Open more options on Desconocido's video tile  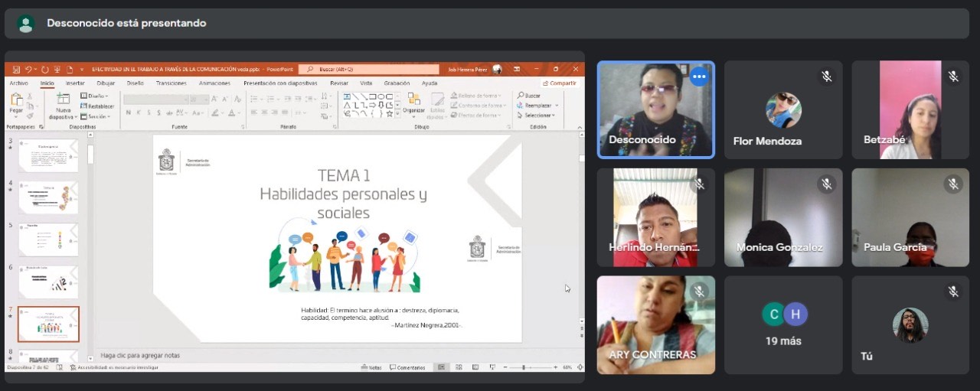pos(698,77)
